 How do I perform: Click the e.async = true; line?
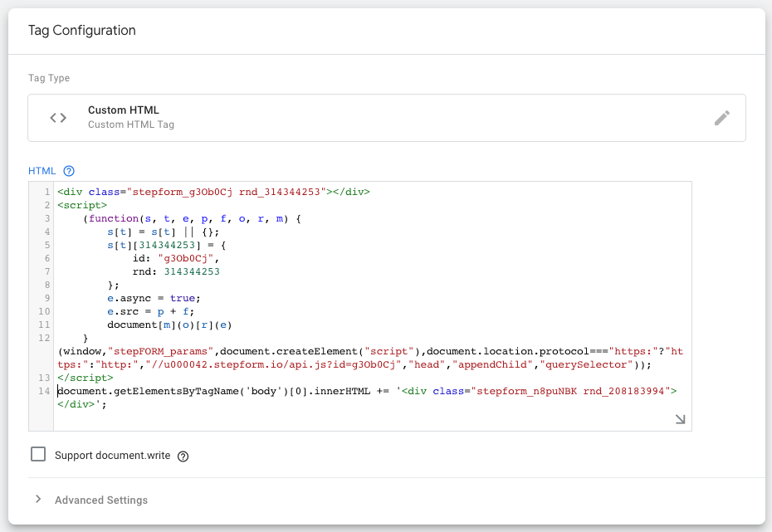[x=154, y=298]
